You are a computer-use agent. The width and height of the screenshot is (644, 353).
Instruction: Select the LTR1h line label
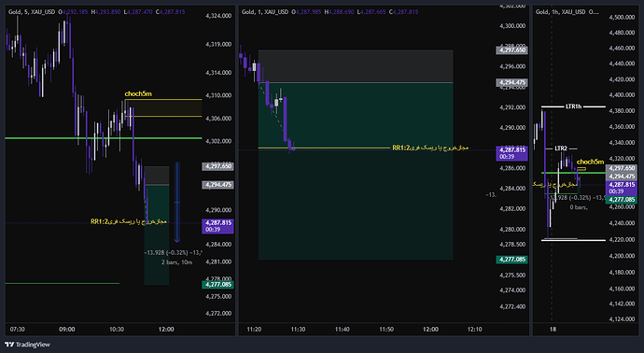pyautogui.click(x=574, y=106)
